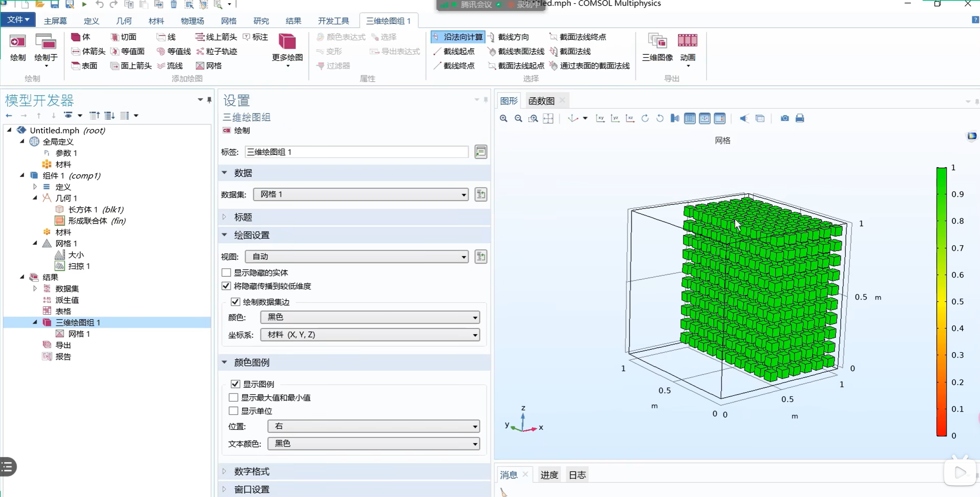Add a 流线 (Streamline) plot

170,65
